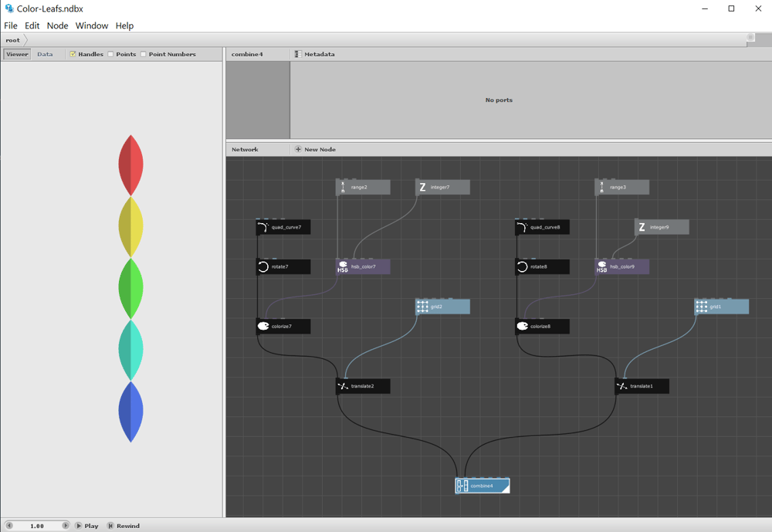Click the quad_curve8 node icon

point(523,227)
